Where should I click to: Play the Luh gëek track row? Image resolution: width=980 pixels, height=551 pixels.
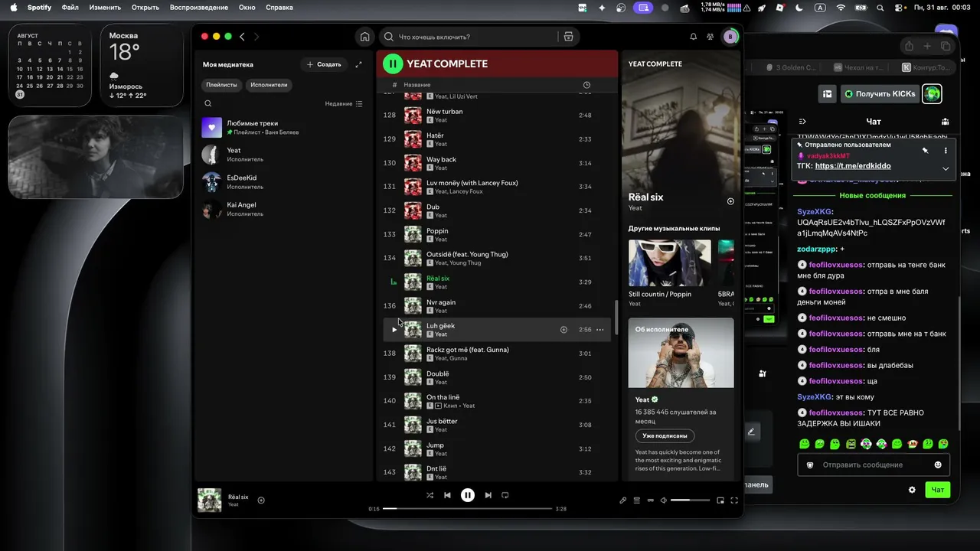394,330
